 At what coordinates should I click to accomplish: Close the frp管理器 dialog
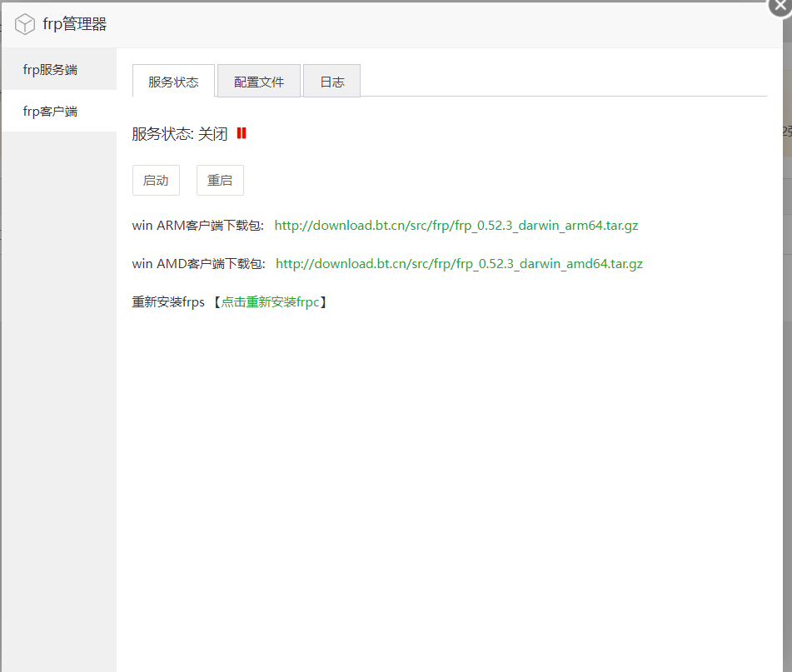point(780,7)
